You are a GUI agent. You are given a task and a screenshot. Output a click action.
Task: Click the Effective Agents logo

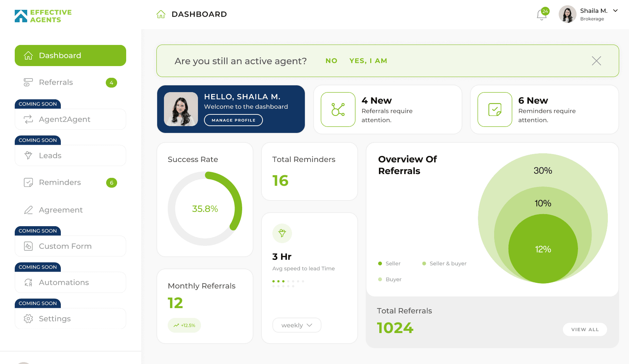tap(43, 16)
